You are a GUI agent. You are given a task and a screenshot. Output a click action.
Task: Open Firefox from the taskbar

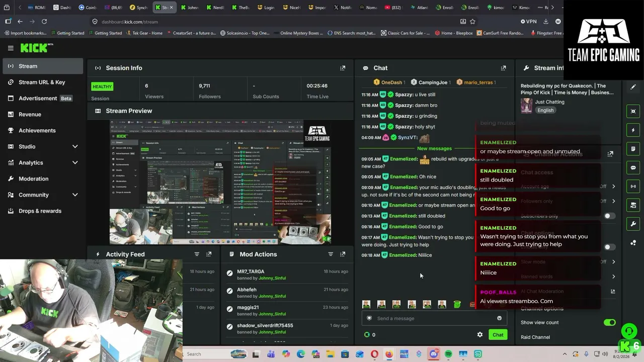point(389,354)
